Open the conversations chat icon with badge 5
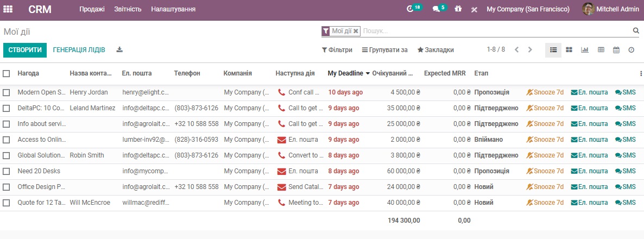Viewport: 644px width, 239px height. (x=436, y=9)
